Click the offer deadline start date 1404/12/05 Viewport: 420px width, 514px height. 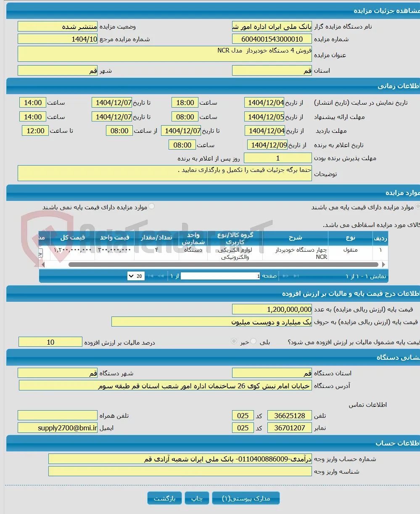click(264, 117)
